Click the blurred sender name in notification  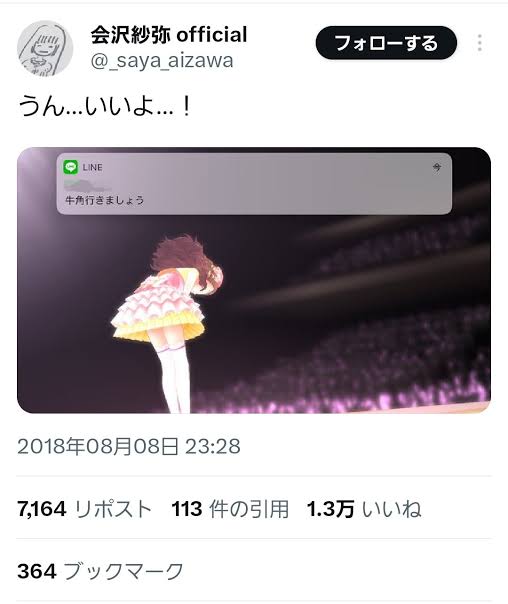(88, 185)
